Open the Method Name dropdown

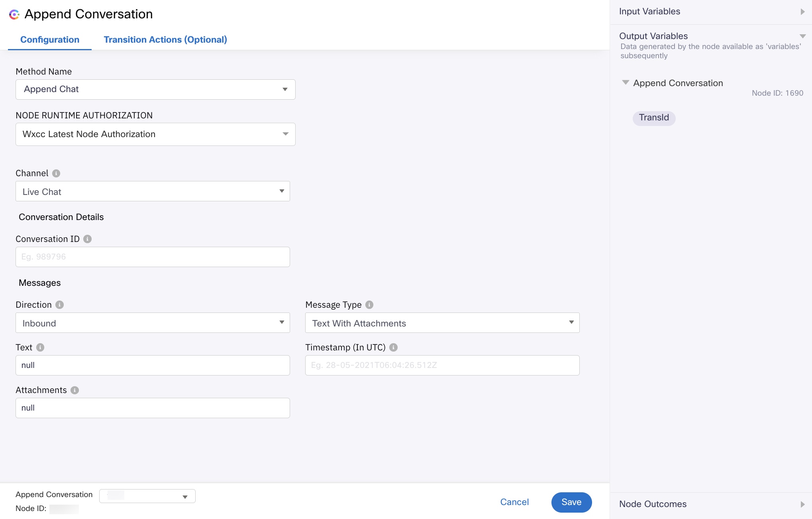[155, 89]
